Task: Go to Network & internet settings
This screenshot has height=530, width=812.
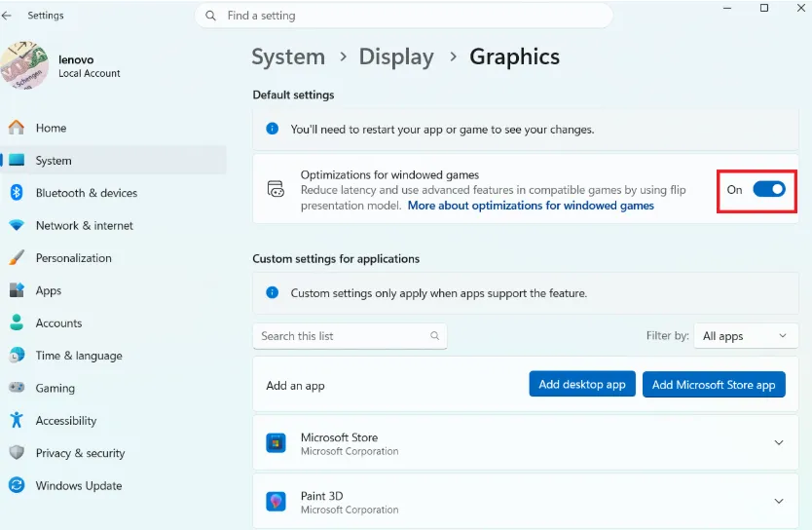Action: point(114,225)
